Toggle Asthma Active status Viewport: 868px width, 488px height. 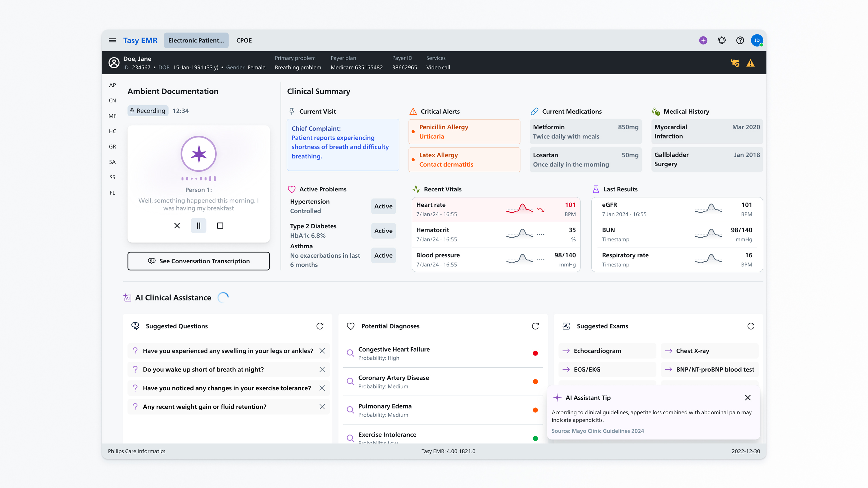[x=383, y=255]
